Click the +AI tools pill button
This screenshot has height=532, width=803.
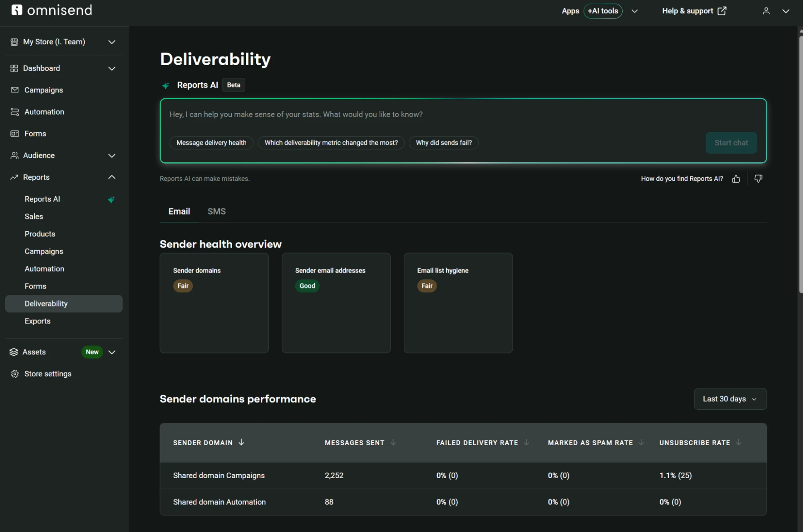click(x=603, y=11)
